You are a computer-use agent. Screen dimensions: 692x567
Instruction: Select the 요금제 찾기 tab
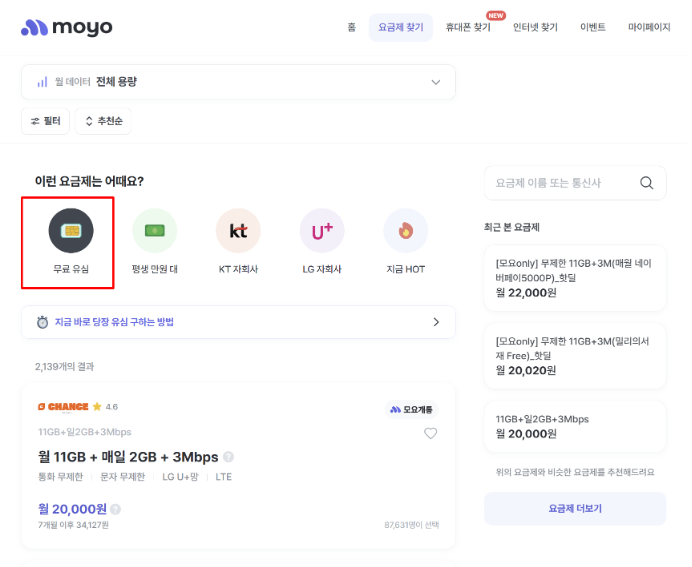[x=401, y=27]
